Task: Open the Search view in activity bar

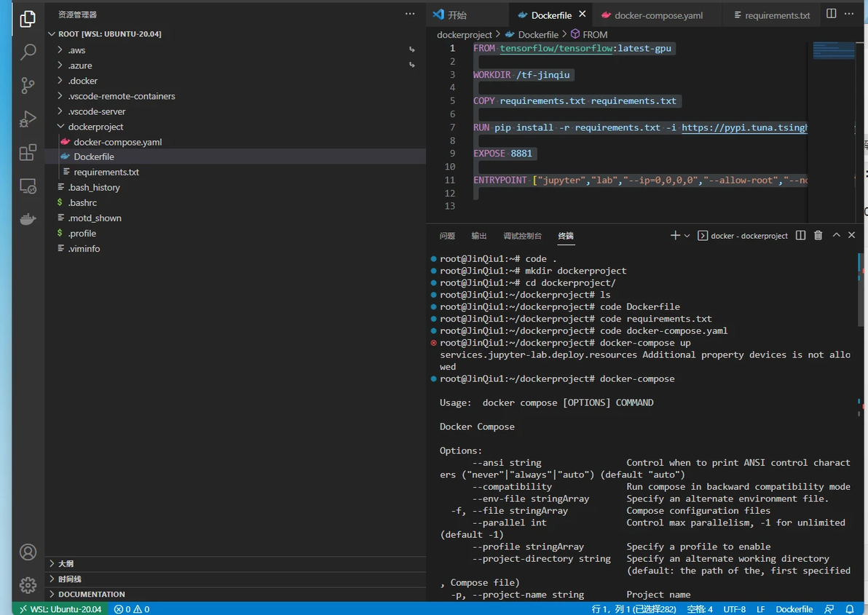Action: pyautogui.click(x=28, y=52)
